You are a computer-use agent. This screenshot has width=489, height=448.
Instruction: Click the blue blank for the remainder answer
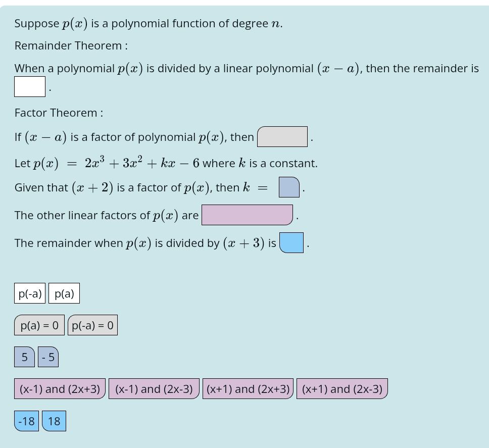click(290, 242)
